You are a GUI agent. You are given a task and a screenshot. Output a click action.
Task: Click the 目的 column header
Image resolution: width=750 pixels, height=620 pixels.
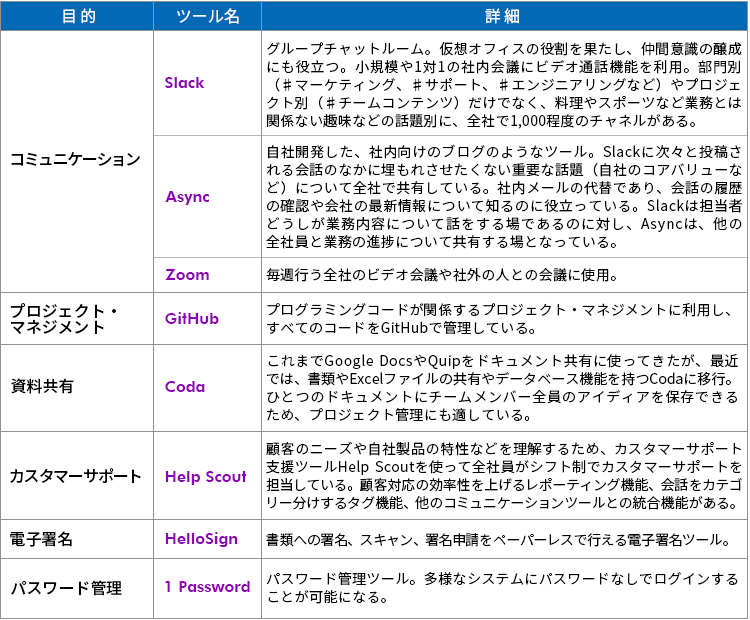[x=77, y=16]
